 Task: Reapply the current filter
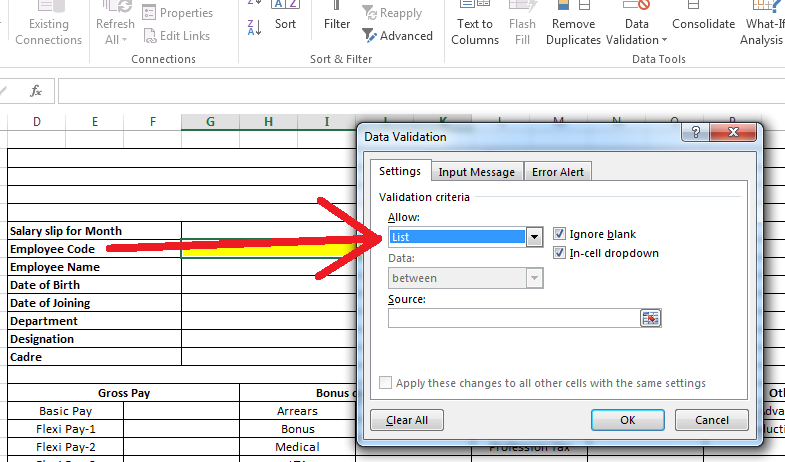[392, 13]
